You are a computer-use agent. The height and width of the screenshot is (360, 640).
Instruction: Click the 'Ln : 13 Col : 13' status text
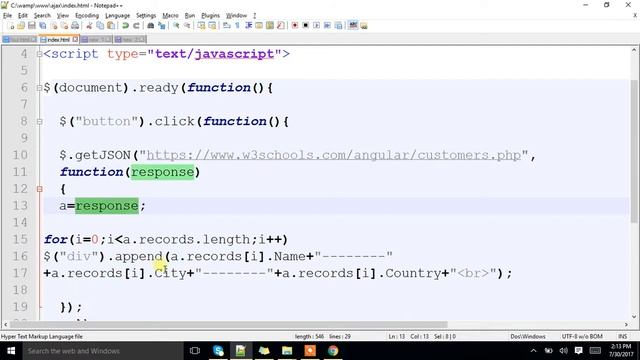point(408,336)
